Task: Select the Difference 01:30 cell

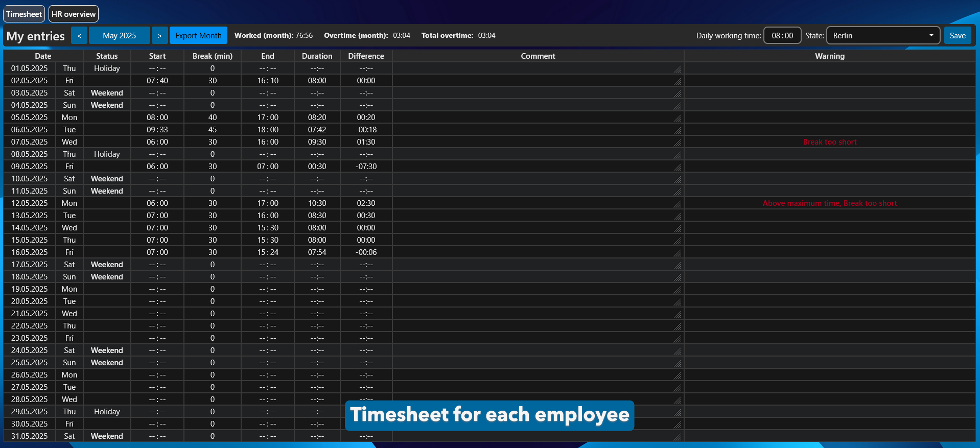Action: point(366,142)
